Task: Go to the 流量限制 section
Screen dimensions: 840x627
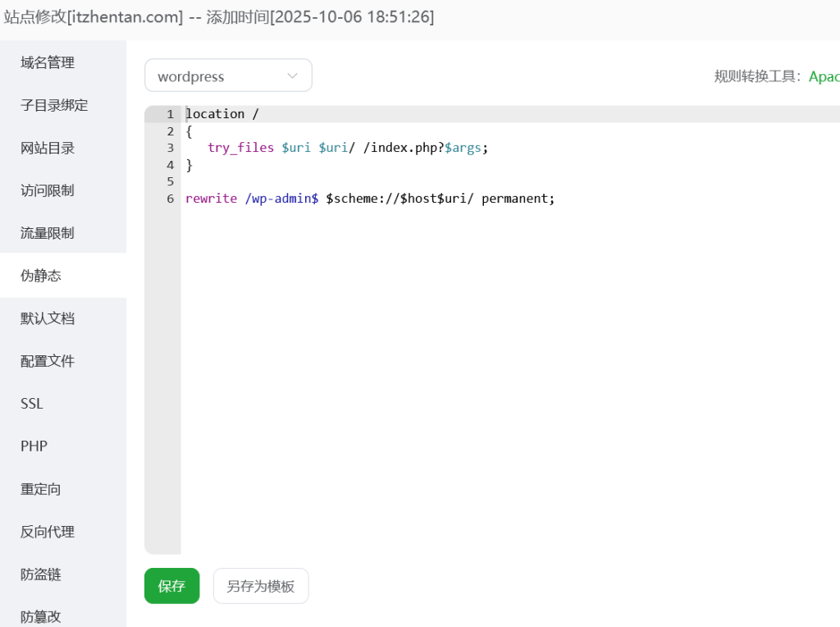Action: 47,232
